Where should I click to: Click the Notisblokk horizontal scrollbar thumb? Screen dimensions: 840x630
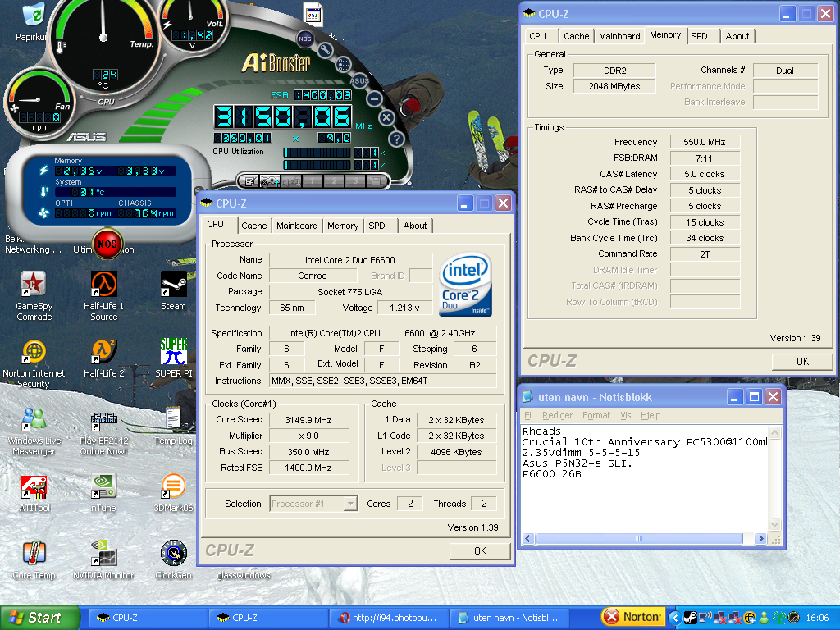(639, 538)
